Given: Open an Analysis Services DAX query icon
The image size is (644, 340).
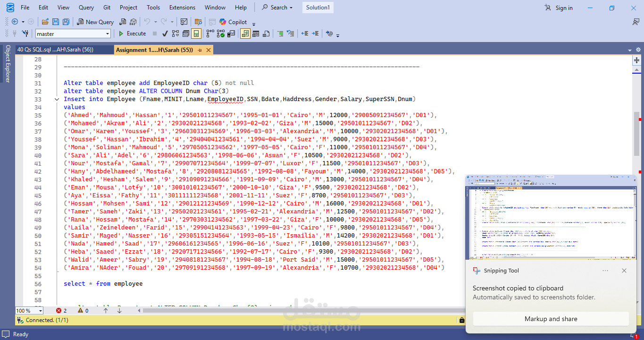Looking at the screenshot, I should coord(133,22).
